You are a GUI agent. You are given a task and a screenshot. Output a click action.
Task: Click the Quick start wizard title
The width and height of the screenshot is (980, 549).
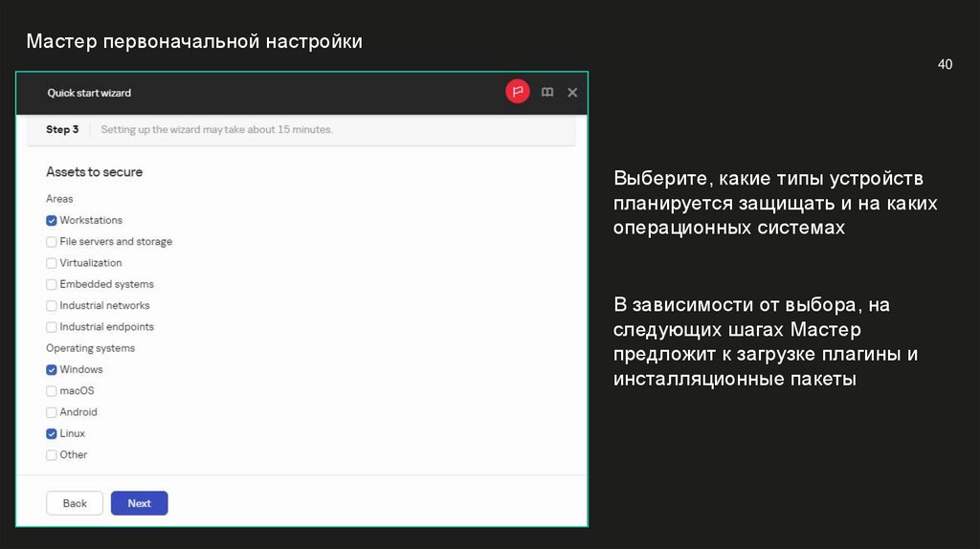(x=89, y=93)
